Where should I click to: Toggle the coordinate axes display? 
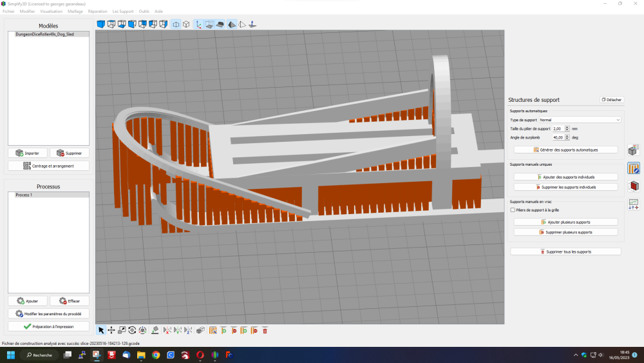coord(199,25)
